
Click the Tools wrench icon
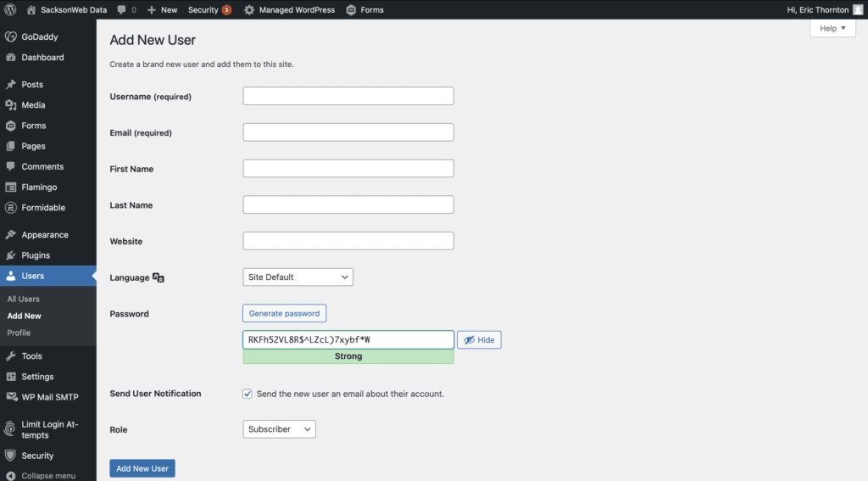[10, 355]
